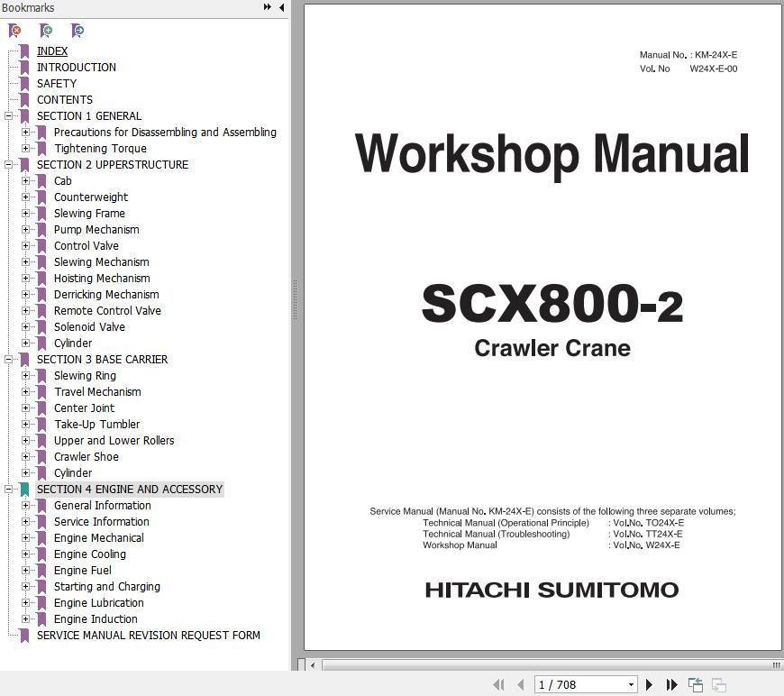
Task: Click the bookmark go-to arrow icon
Action: point(77,31)
